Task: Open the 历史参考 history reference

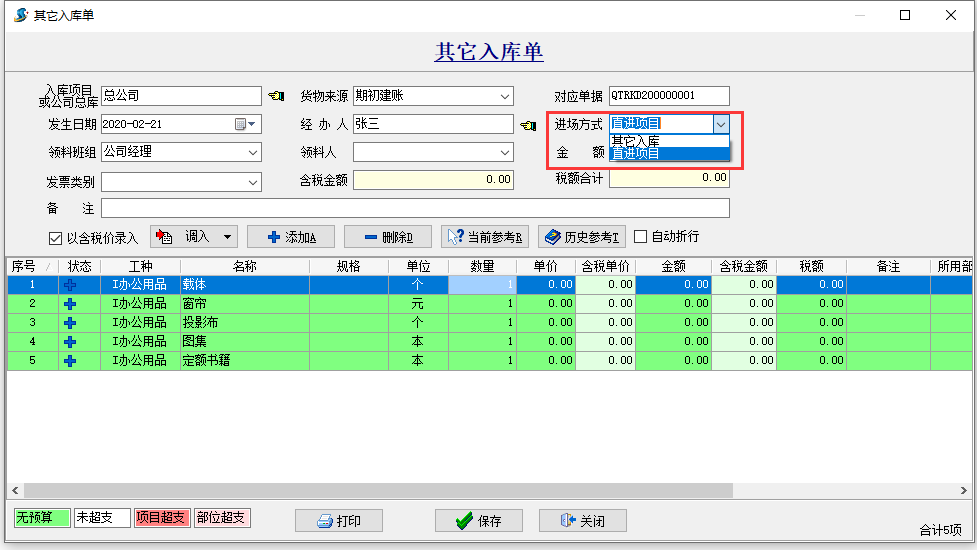Action: coord(581,237)
